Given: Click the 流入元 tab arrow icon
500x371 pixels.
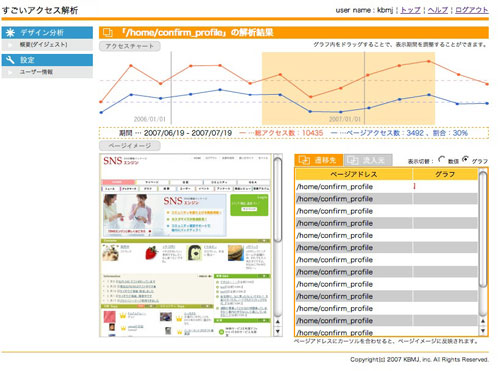Looking at the screenshot, I should click(x=353, y=160).
